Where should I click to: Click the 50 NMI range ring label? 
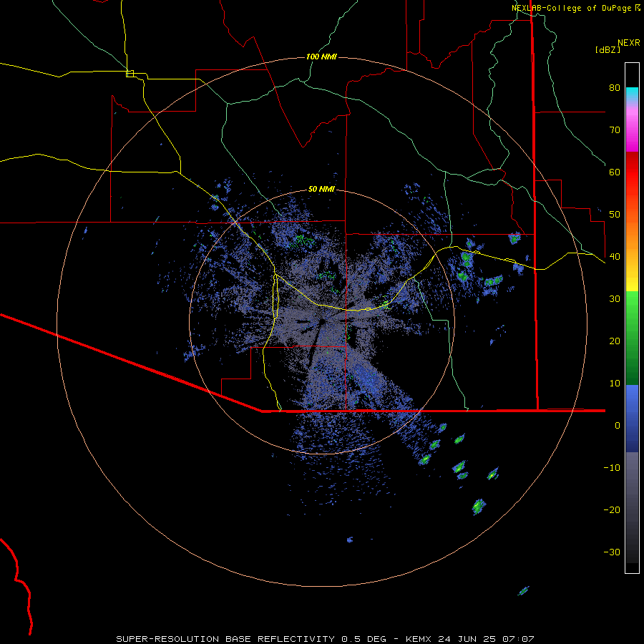coord(321,190)
